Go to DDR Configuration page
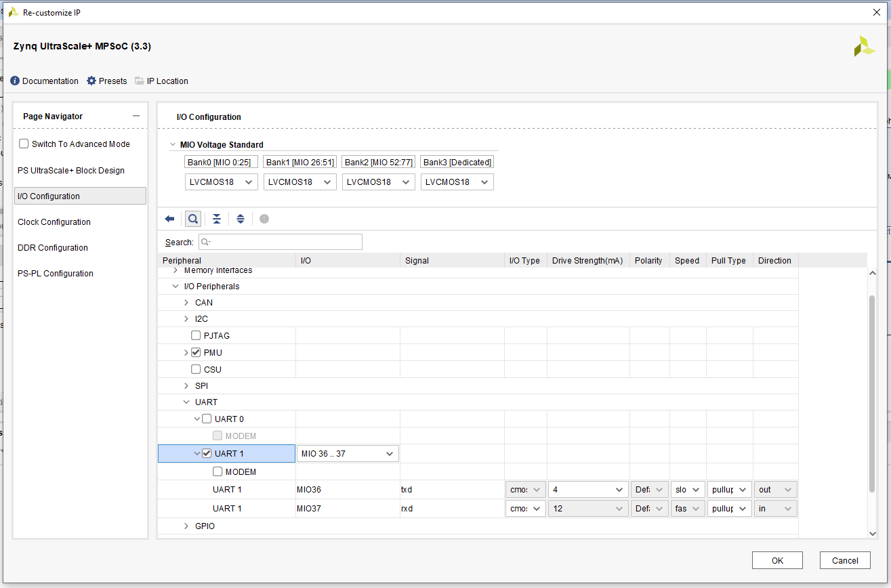Image resolution: width=891 pixels, height=588 pixels. (x=53, y=248)
